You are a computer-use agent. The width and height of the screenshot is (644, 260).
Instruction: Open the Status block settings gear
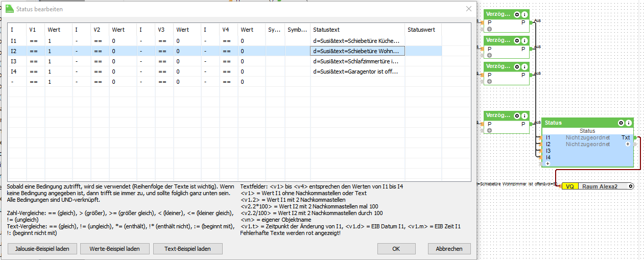click(x=621, y=123)
